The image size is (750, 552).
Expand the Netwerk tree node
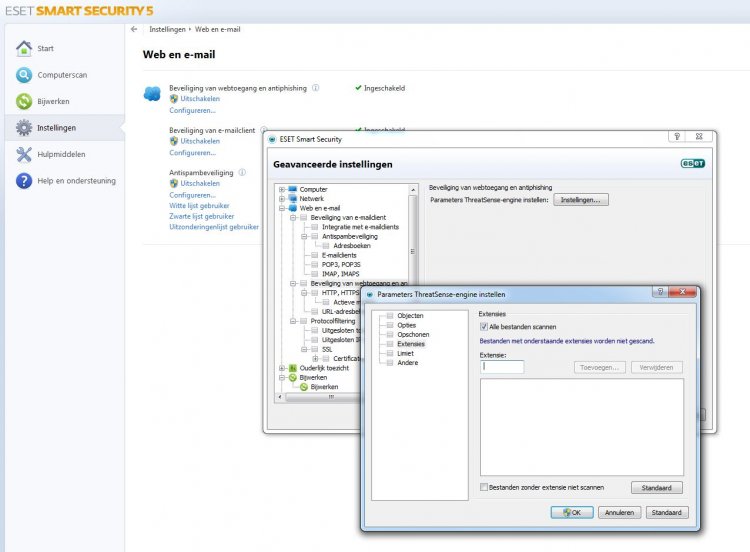click(283, 199)
